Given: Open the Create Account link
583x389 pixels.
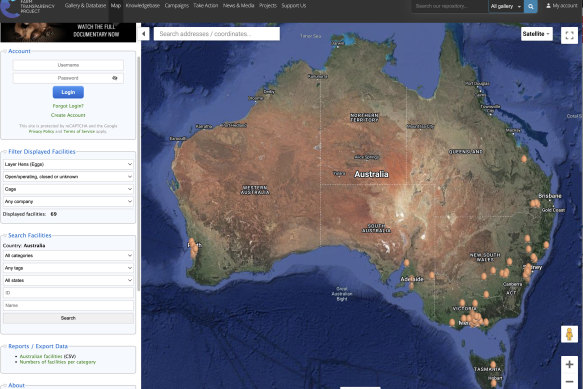Looking at the screenshot, I should pos(68,115).
